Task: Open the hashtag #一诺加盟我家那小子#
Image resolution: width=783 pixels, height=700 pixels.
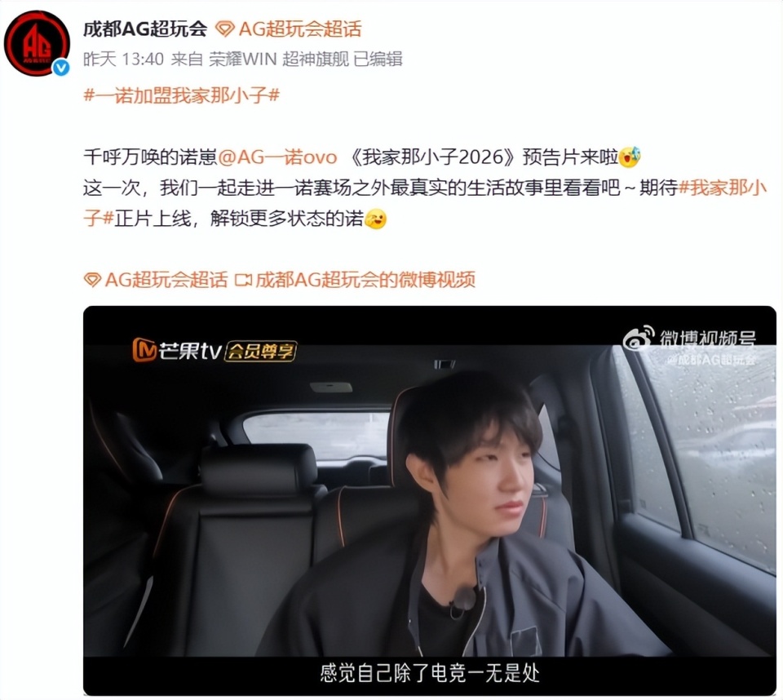Action: 182,95
